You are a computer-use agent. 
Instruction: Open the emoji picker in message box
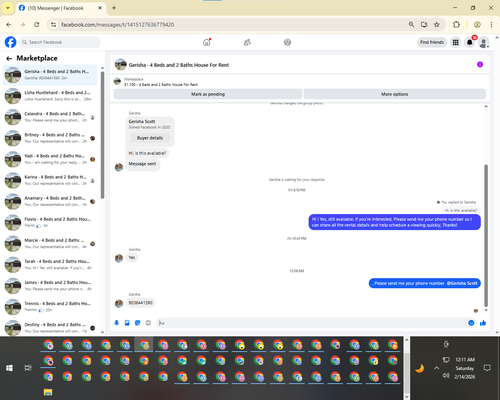(471, 323)
